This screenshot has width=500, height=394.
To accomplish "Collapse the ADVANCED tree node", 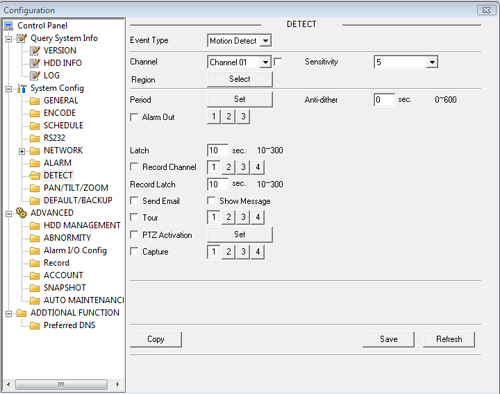I will 9,214.
